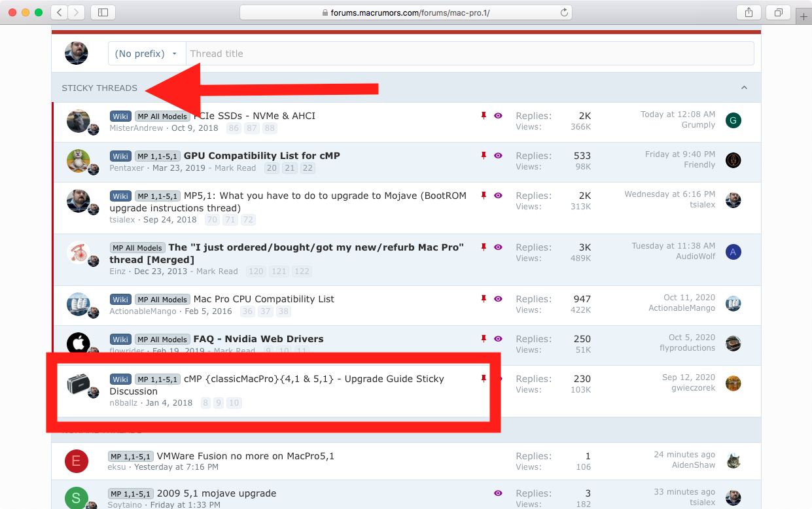Toggle watch eye on GPU Compatibility List thread
This screenshot has width=812, height=509.
pos(498,156)
